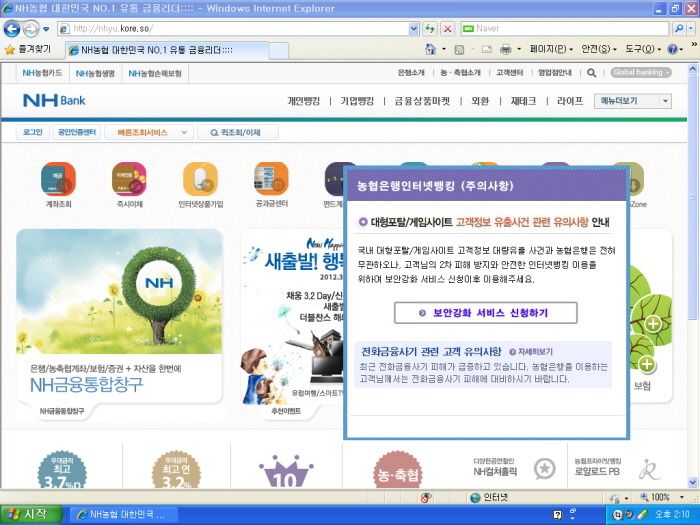
Task: Click the NH금융통합창구 banner image
Action: [x=119, y=292]
